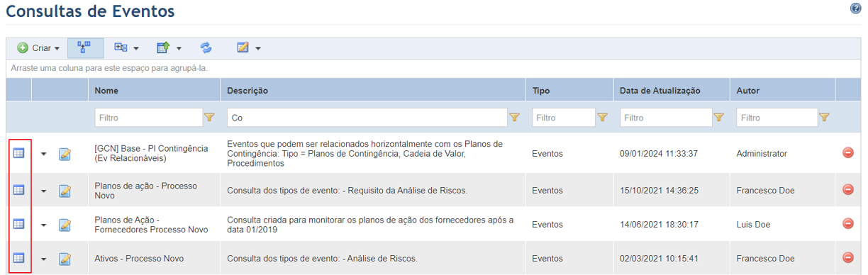Screen dimensions: 868x275
Task: Open the export toolbar dropdown
Action: tap(169, 48)
